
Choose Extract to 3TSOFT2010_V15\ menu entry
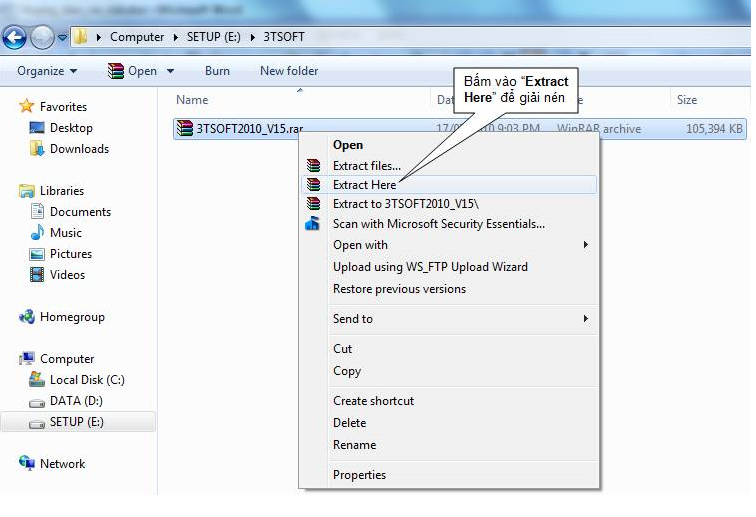point(448,204)
